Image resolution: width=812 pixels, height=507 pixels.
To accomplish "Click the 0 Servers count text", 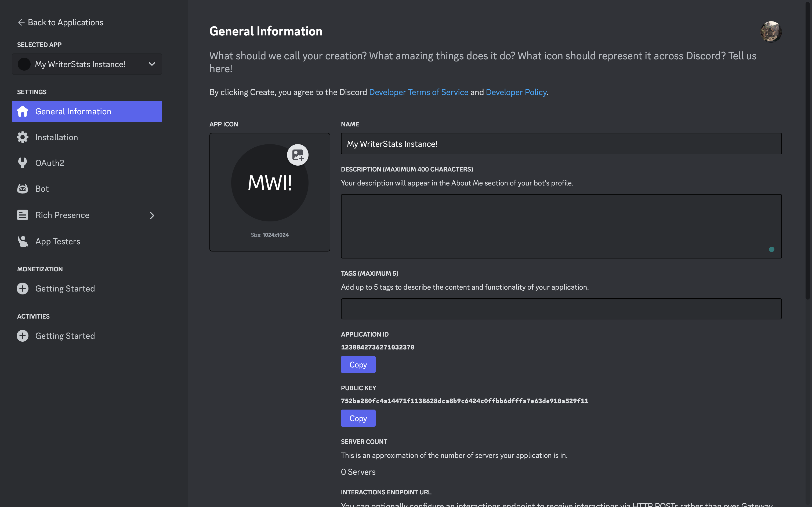I will (x=358, y=472).
